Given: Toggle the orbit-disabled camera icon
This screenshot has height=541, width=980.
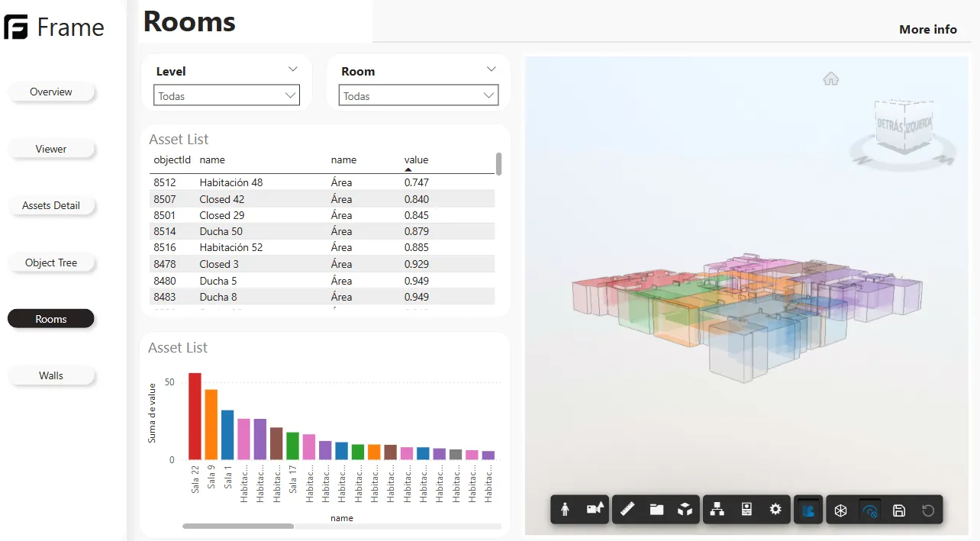Looking at the screenshot, I should (x=869, y=509).
